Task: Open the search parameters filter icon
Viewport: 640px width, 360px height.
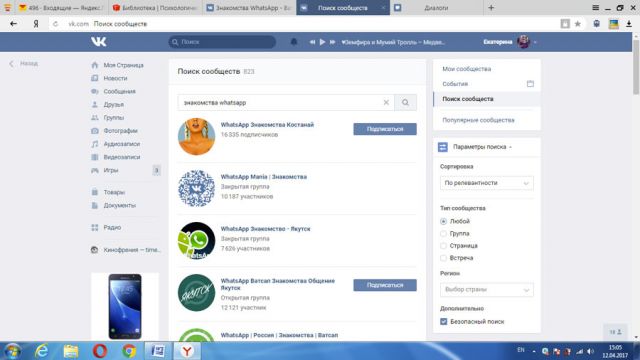Action: pos(443,147)
